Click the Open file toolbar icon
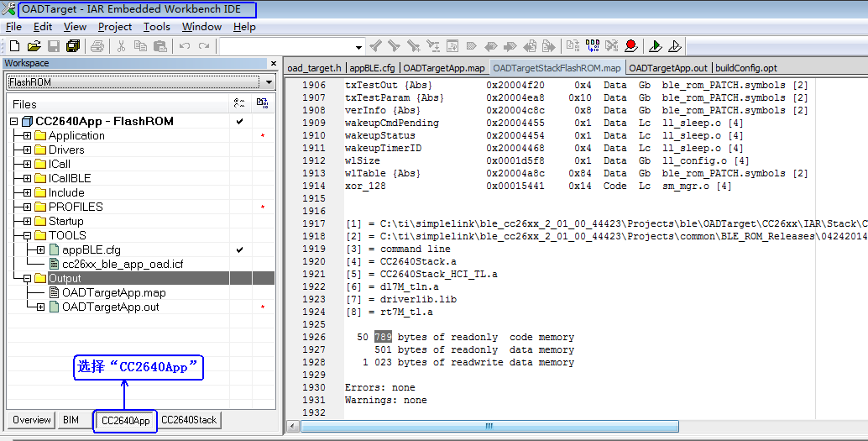This screenshot has width=868, height=441. (x=34, y=46)
